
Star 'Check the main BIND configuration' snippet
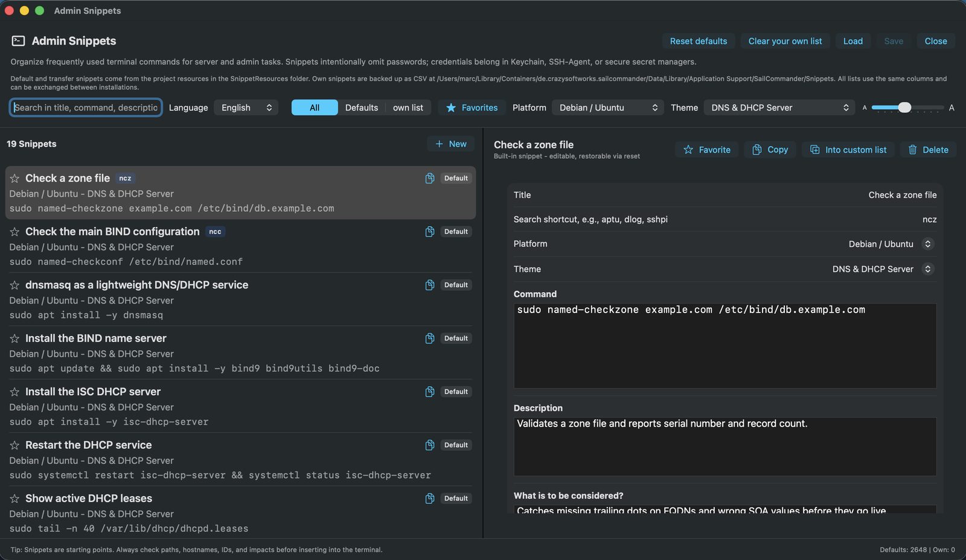point(14,232)
